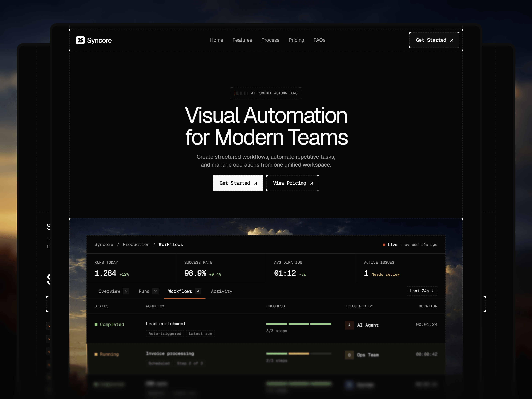Click the white Get Started hero button
The height and width of the screenshot is (399, 532).
click(x=238, y=183)
